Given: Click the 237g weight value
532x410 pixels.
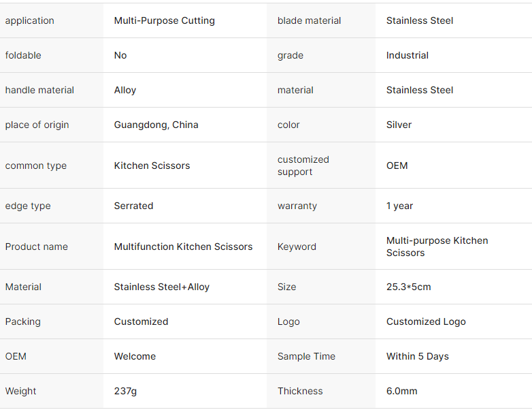Looking at the screenshot, I should (x=125, y=391).
